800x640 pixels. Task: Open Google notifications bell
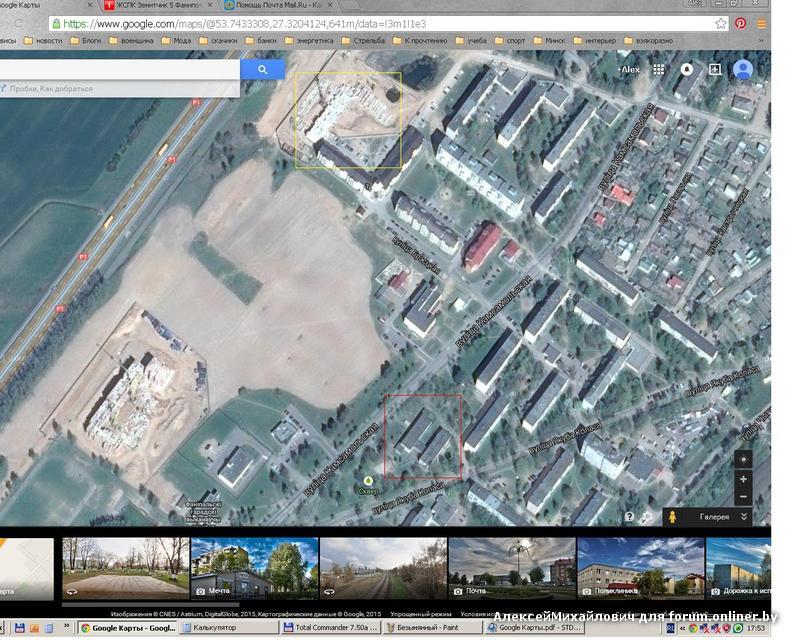pyautogui.click(x=687, y=69)
